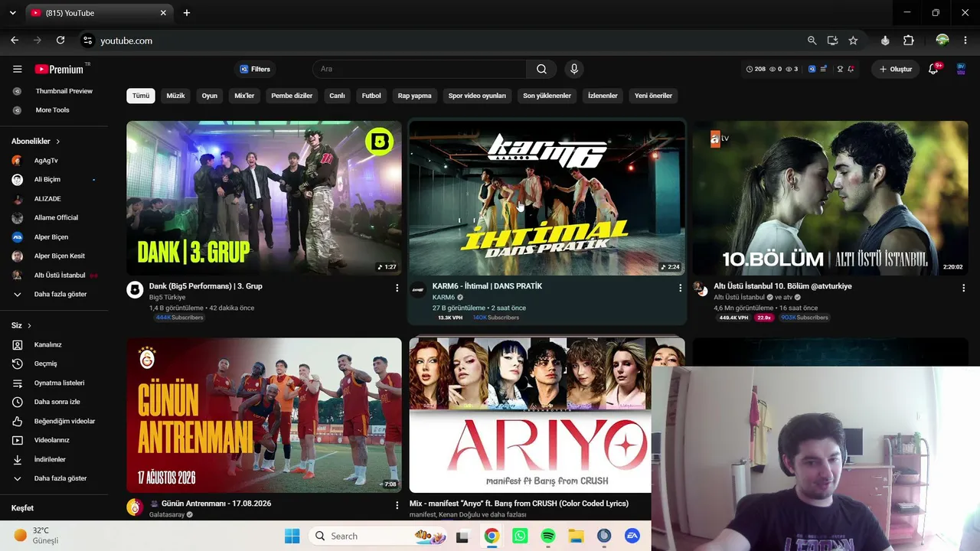
Task: Reload the YouTube page
Action: [x=60, y=41]
